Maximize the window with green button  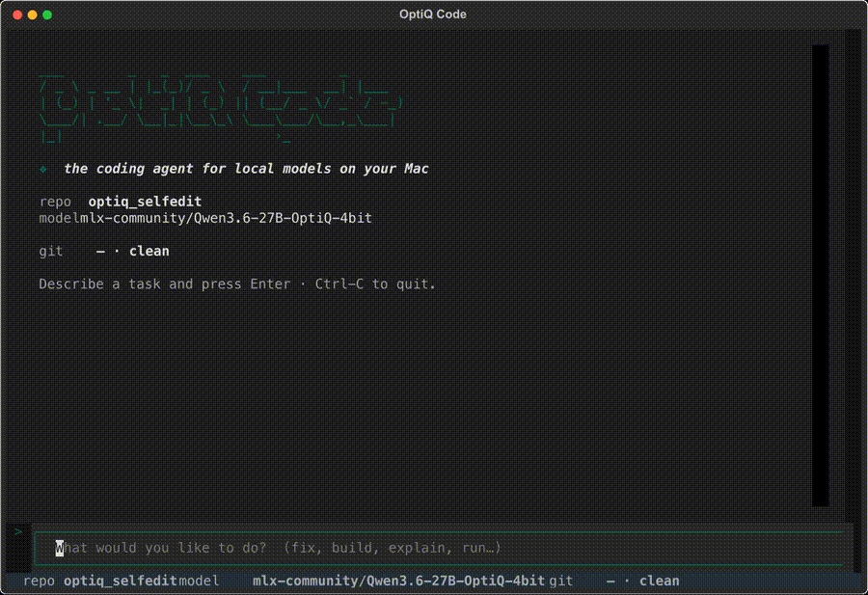coord(47,14)
